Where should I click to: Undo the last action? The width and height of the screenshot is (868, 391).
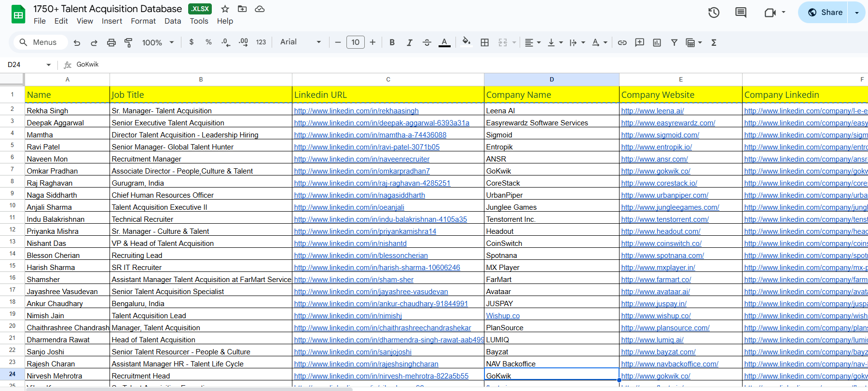pyautogui.click(x=77, y=42)
